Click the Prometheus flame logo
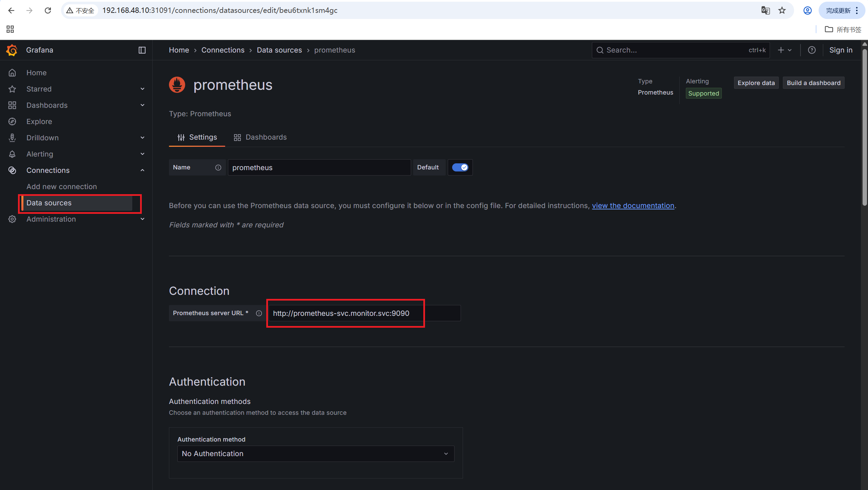The image size is (868, 490). (x=177, y=85)
